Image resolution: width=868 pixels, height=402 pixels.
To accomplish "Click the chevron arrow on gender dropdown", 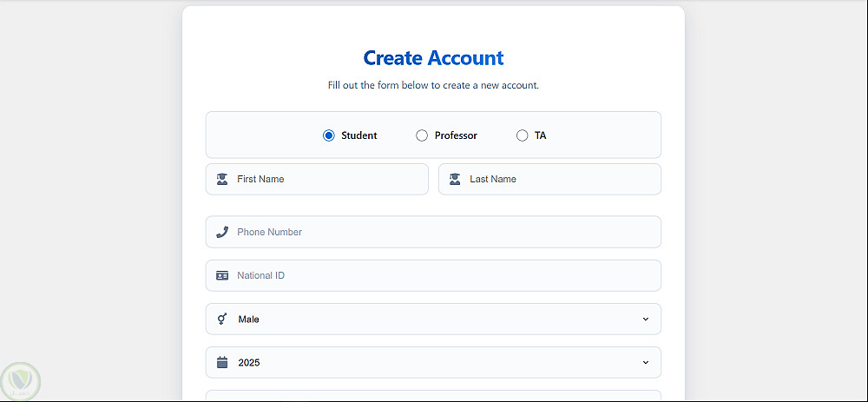I will 645,319.
